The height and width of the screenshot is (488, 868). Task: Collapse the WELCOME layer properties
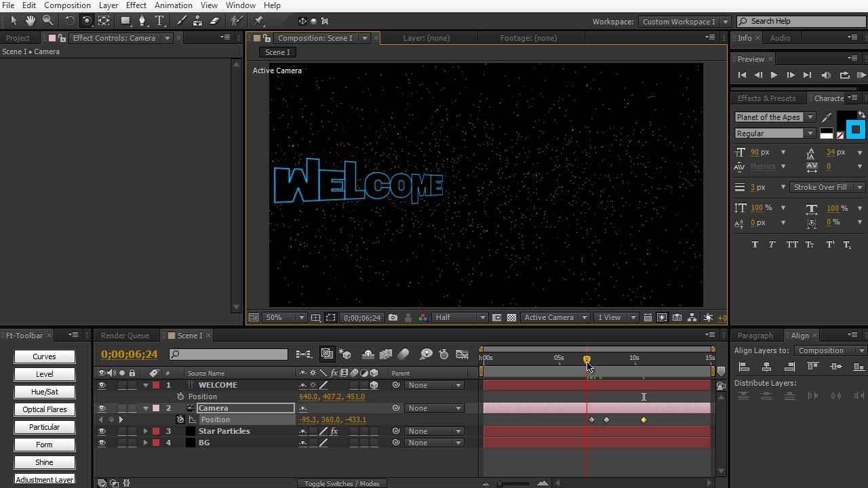pyautogui.click(x=145, y=385)
